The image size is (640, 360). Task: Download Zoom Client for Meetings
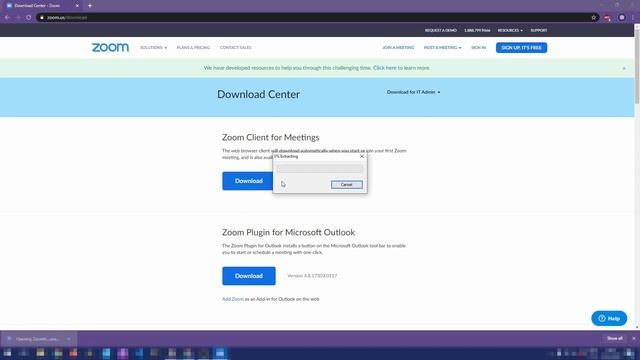pyautogui.click(x=249, y=181)
